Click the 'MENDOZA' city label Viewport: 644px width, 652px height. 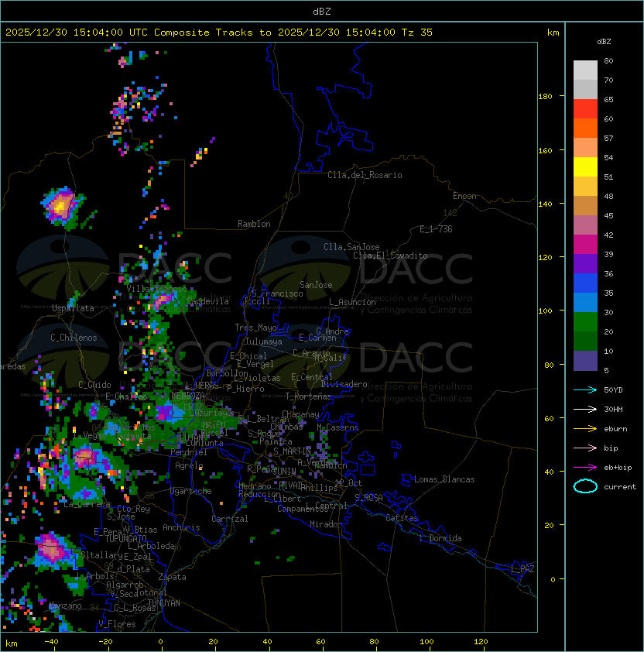[x=188, y=395]
